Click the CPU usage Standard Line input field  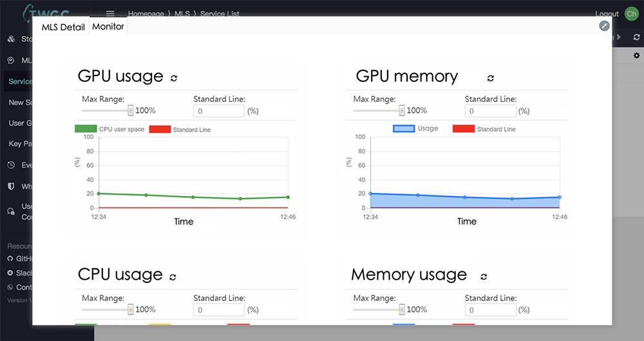219,310
